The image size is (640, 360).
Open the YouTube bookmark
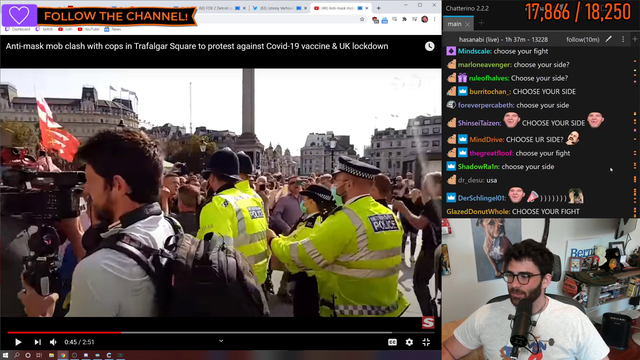pyautogui.click(x=88, y=29)
